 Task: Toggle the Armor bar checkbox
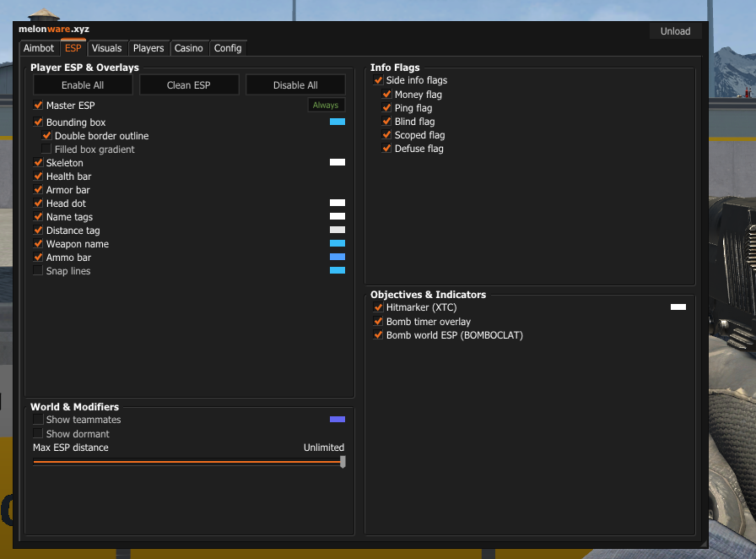tap(38, 189)
